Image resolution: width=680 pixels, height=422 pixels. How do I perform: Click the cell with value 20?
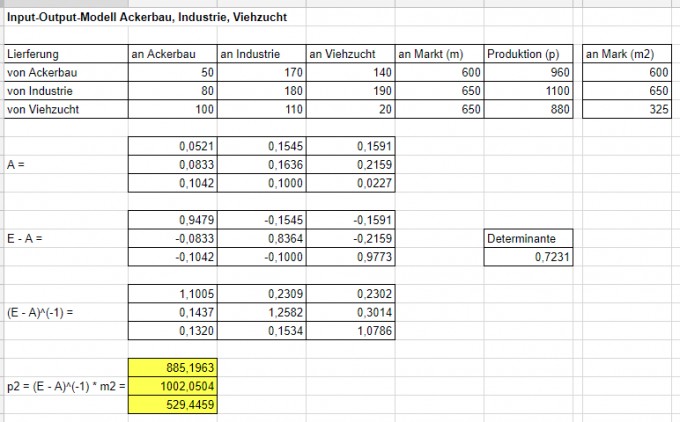tap(350, 109)
